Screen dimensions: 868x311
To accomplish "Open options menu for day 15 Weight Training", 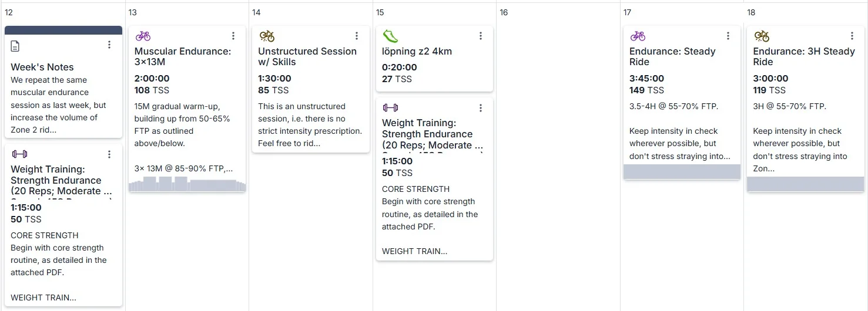I will pos(481,108).
